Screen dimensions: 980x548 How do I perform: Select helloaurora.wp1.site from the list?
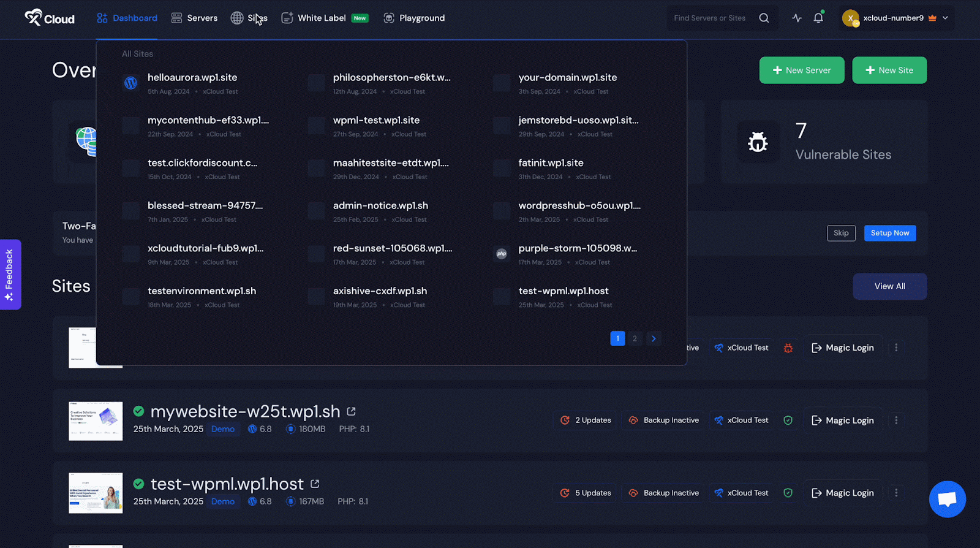[x=192, y=77]
